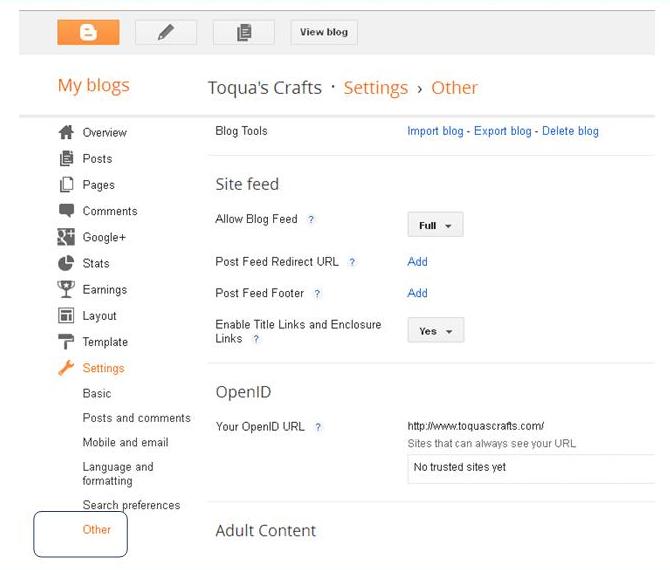Add a Post Feed Redirect URL

click(x=417, y=262)
